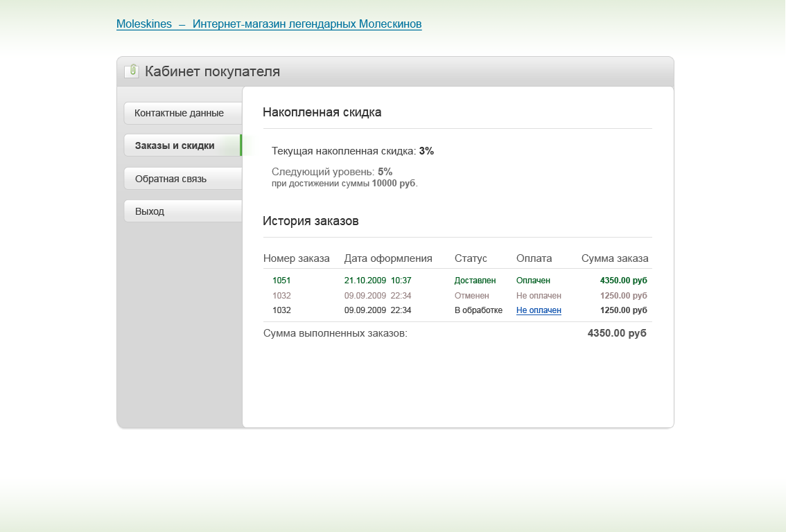786x532 pixels.
Task: Click the Дата оформления column header
Action: 388,258
